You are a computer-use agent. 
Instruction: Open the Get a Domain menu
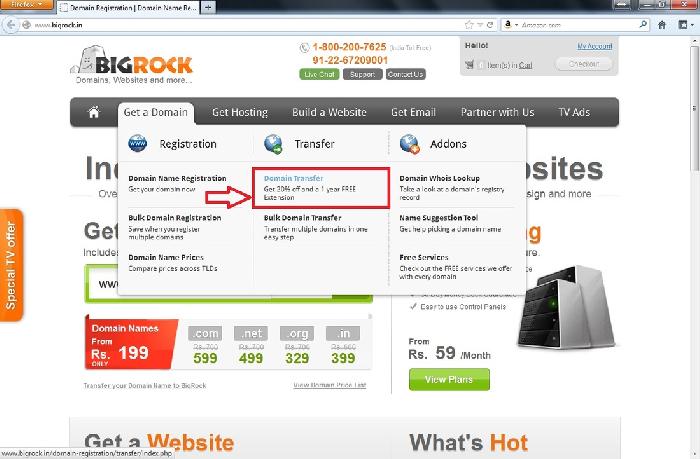(156, 113)
